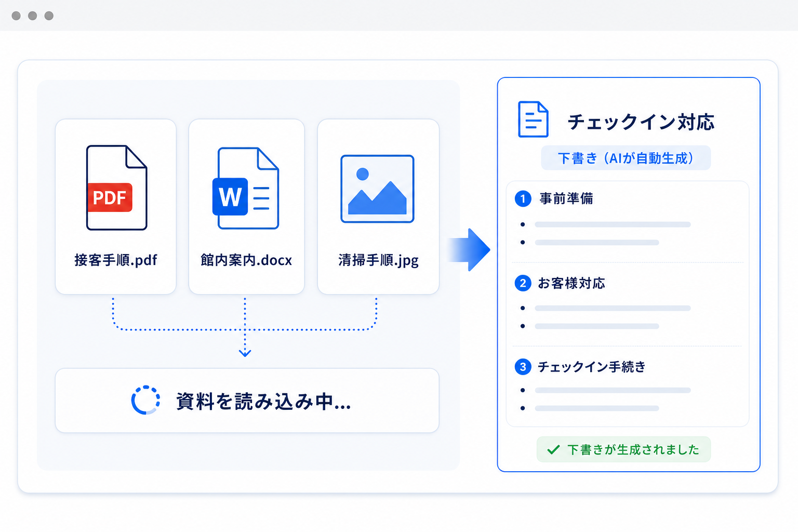The image size is (798, 532).
Task: Click the 下書き（AIが自動生成）badge
Action: coord(626,158)
